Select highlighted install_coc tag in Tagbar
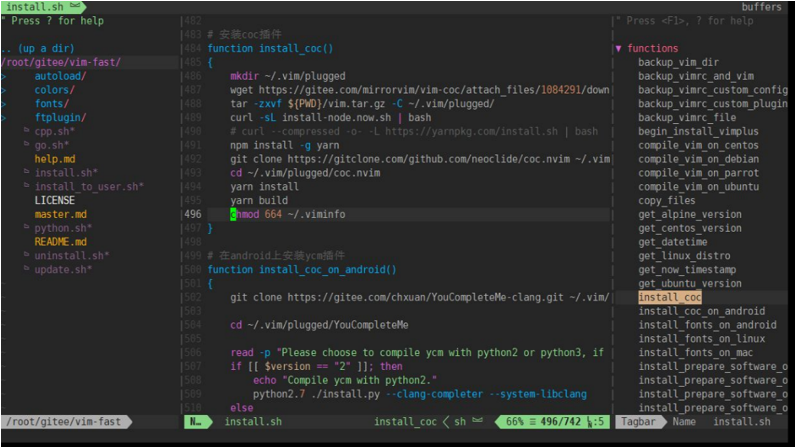This screenshot has height=447, width=795. (669, 297)
